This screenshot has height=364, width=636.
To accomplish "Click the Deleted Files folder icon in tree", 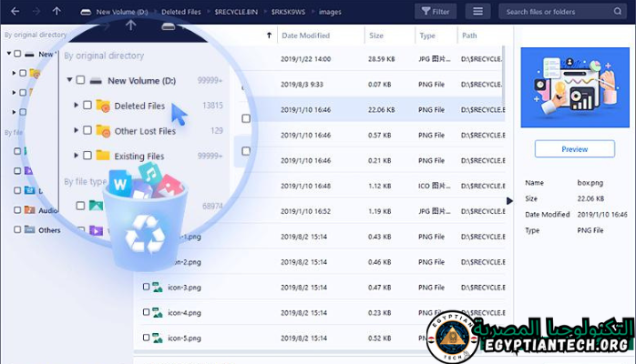I will pos(103,106).
